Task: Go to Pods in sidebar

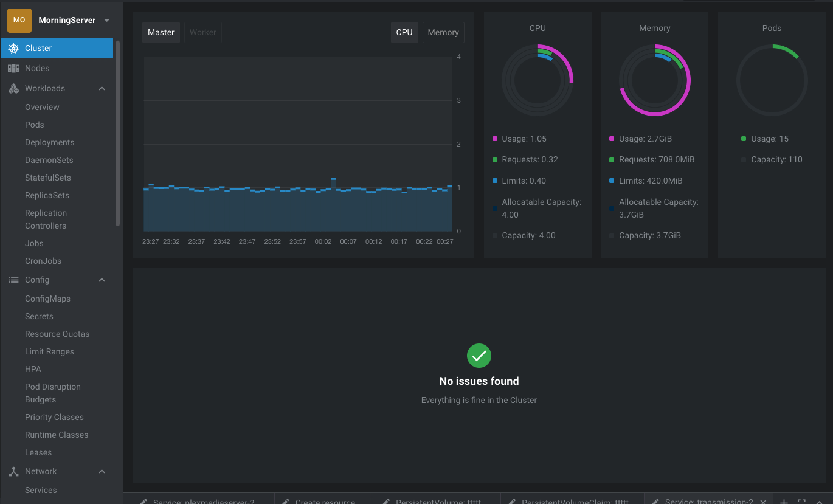Action: [x=35, y=125]
